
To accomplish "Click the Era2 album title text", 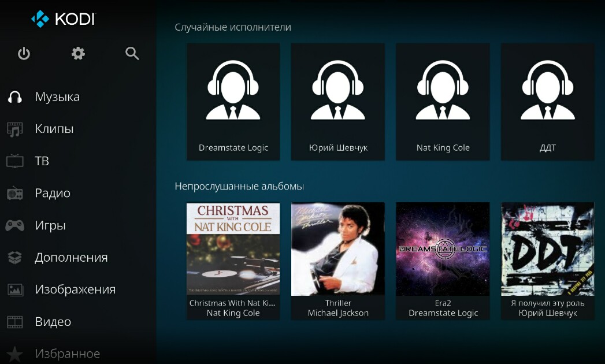I will [x=443, y=303].
